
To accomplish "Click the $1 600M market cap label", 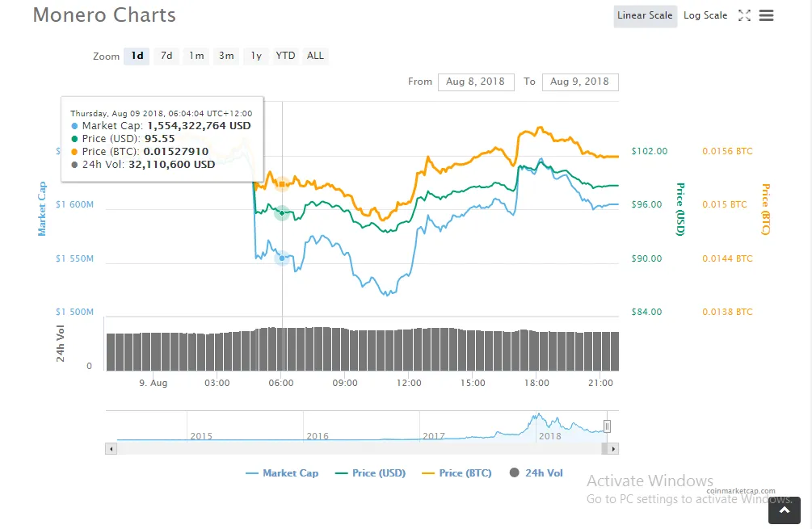I will click(74, 204).
